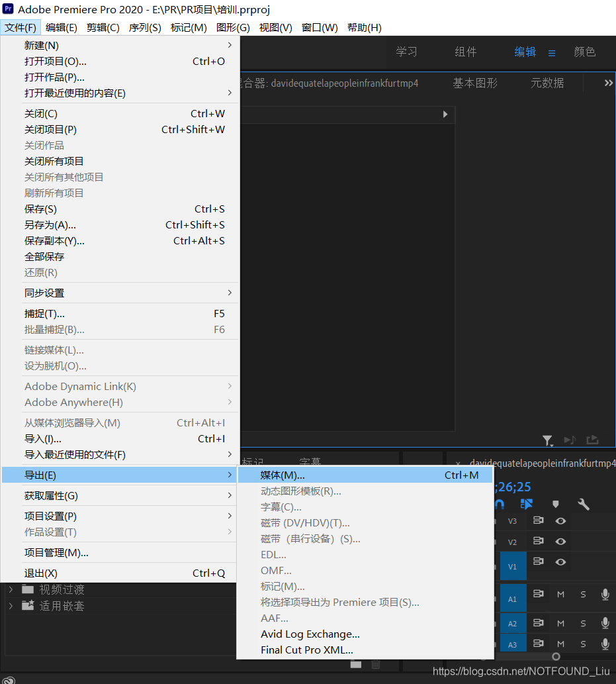Solo audio track A2
The image size is (616, 684).
pyautogui.click(x=583, y=623)
